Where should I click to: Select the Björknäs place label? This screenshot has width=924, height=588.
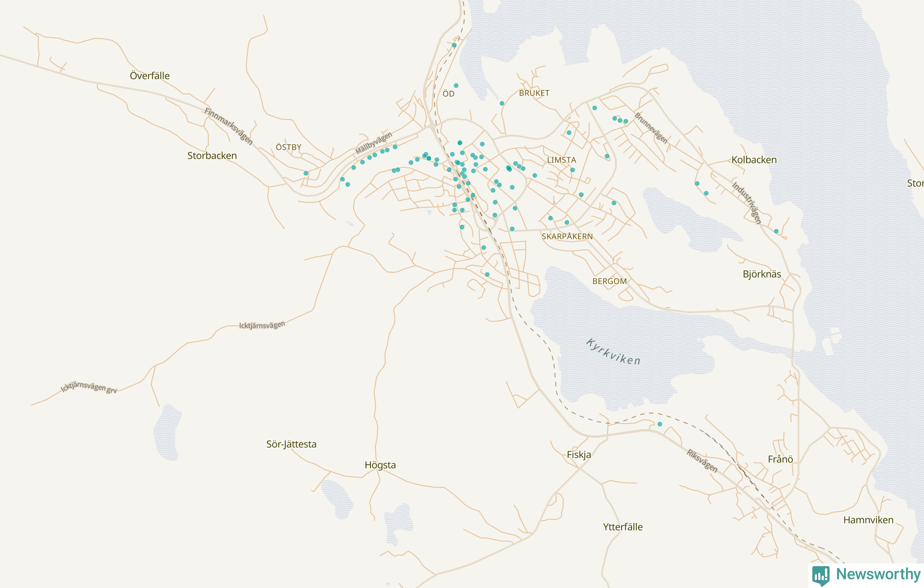coord(762,274)
